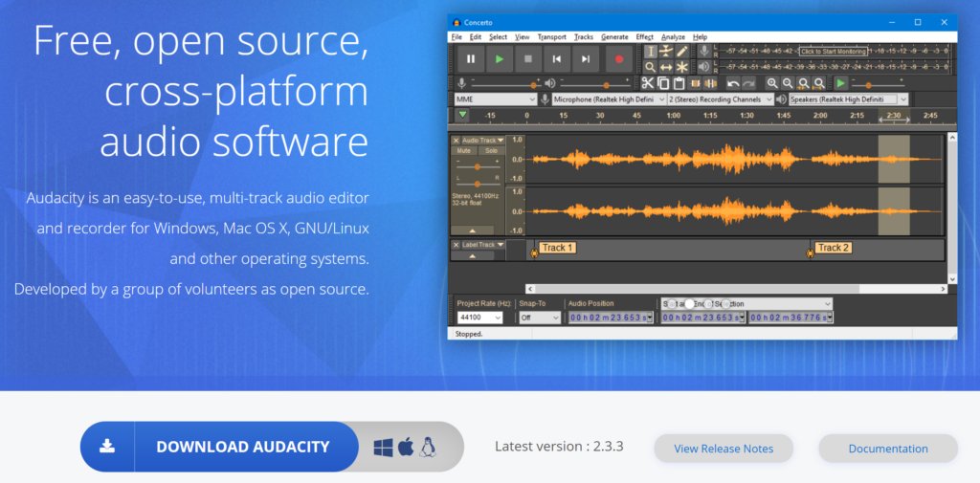Select the asterisk Multi-Tool

coord(681,67)
